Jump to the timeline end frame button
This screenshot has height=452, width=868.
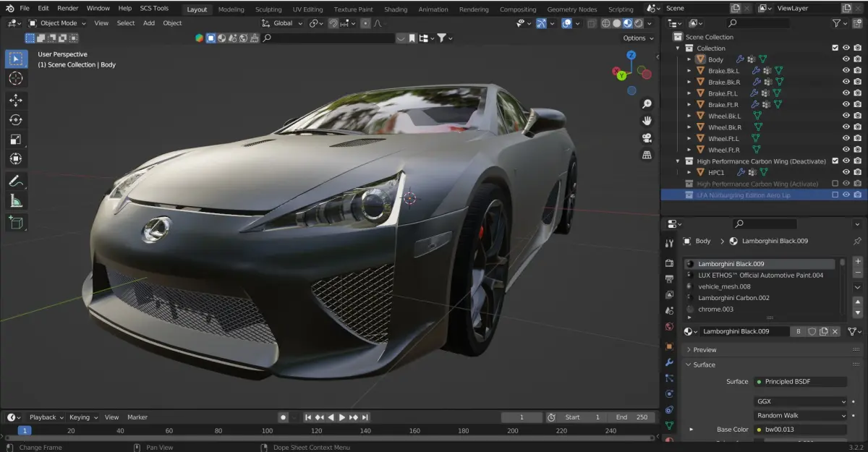tap(366, 417)
